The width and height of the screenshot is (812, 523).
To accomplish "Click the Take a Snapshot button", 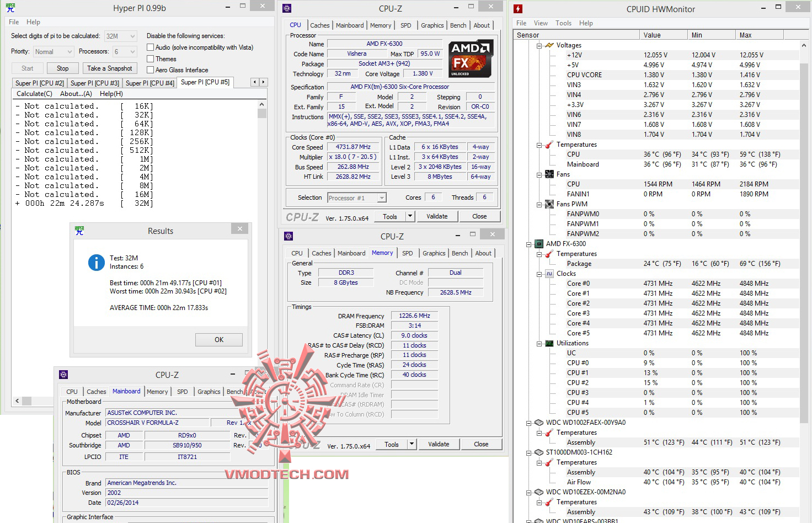I will 110,68.
